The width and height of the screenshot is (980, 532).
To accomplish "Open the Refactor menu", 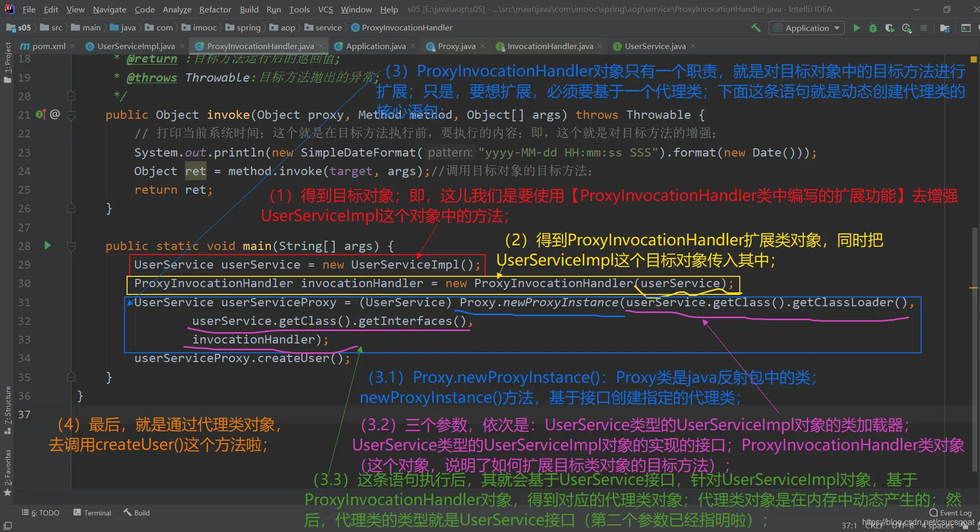I will 215,9.
